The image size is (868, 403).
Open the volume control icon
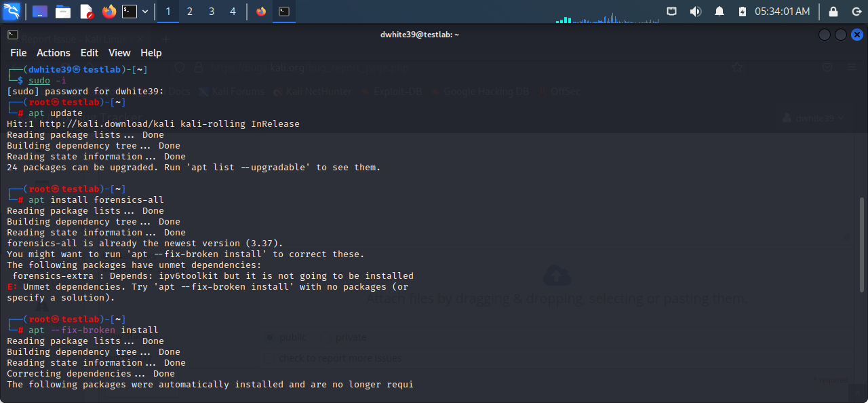(695, 12)
